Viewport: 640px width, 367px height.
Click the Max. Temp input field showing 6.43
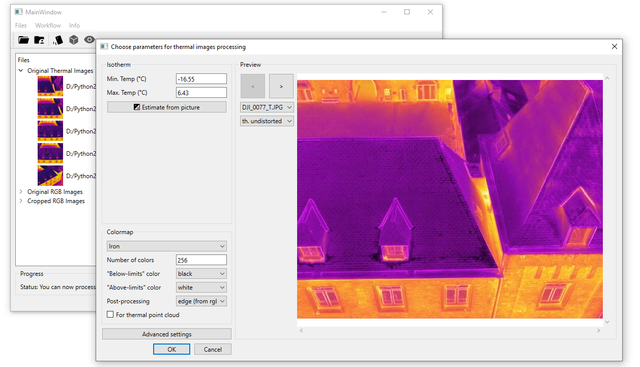[x=201, y=93]
